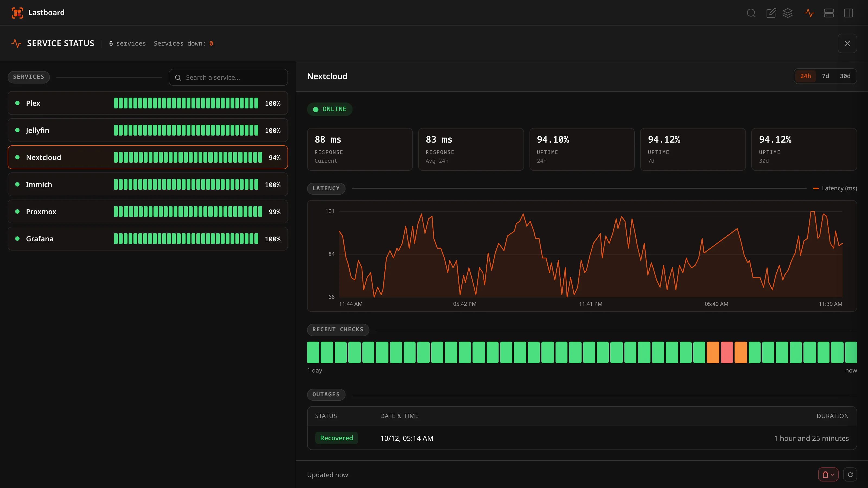Click the Services down counter

tap(183, 43)
